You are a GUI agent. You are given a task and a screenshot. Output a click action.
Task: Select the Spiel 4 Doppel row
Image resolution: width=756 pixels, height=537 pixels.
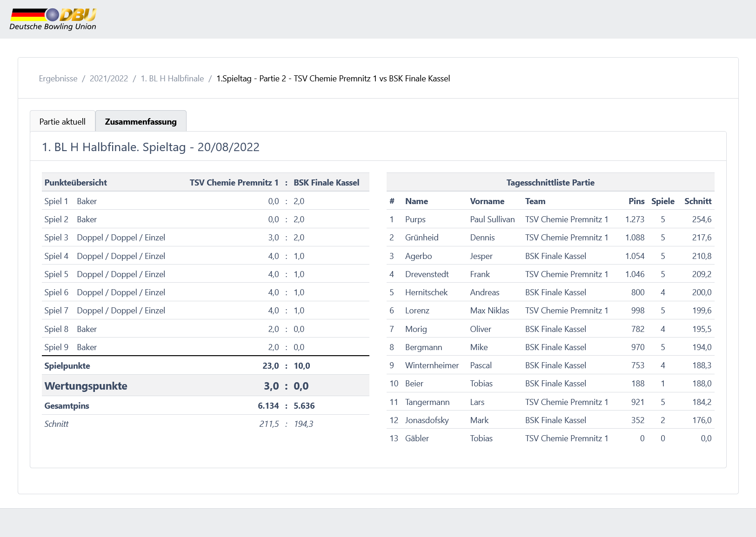click(x=206, y=256)
